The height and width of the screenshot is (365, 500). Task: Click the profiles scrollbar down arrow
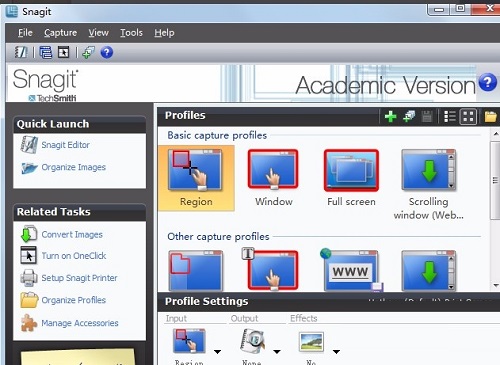[x=496, y=286]
